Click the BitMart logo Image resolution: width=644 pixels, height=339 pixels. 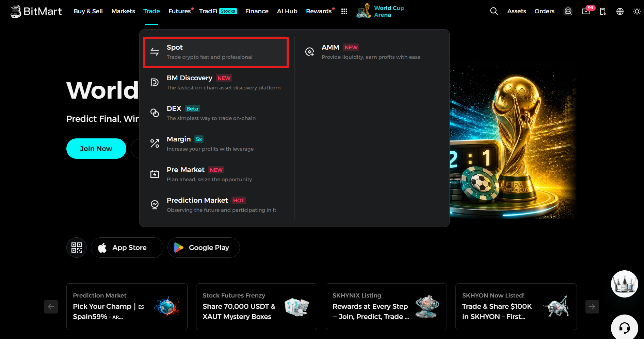[x=36, y=11]
